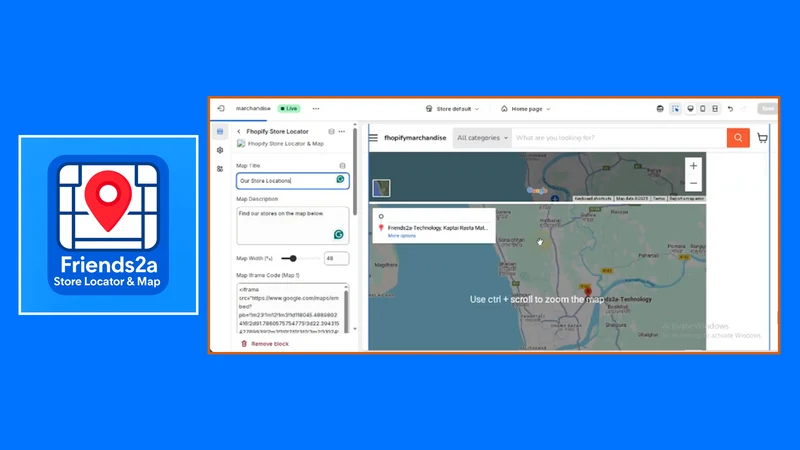The height and width of the screenshot is (450, 800).
Task: Click the store search box
Action: click(x=619, y=138)
